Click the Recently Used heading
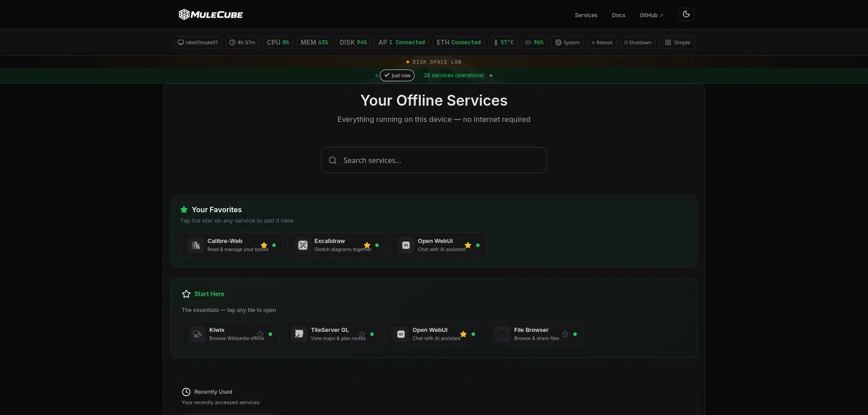Screen dimensions: 868x415 (213, 392)
